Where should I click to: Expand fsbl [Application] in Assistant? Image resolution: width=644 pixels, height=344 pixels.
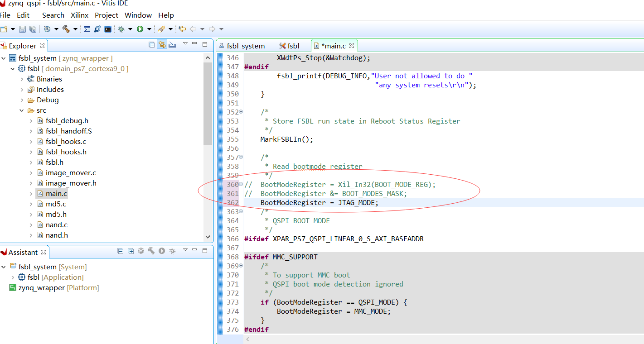pyautogui.click(x=13, y=277)
